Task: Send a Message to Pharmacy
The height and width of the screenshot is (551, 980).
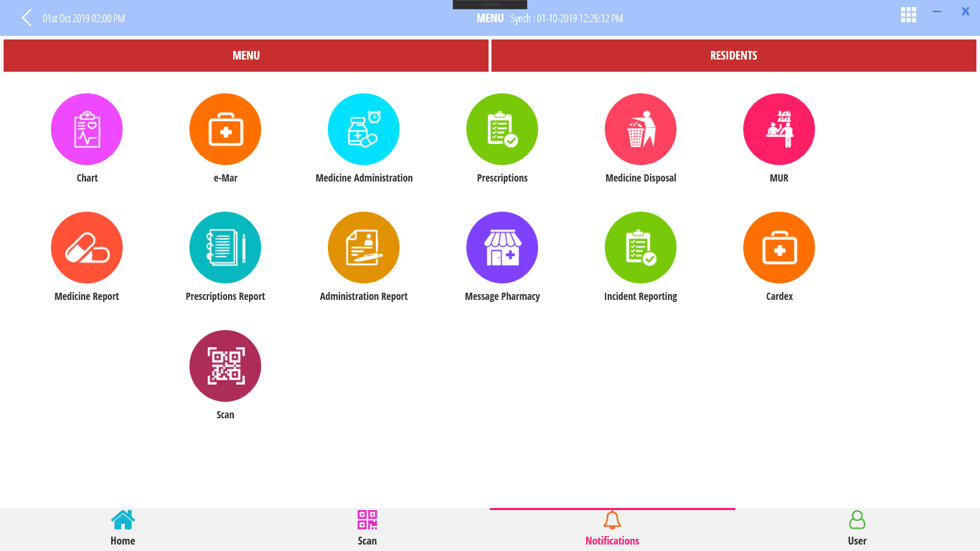Action: [x=502, y=248]
